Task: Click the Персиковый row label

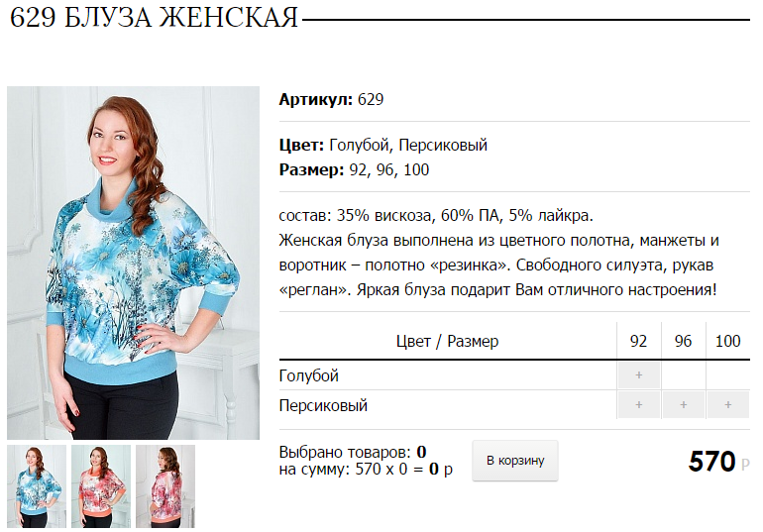Action: click(x=323, y=405)
